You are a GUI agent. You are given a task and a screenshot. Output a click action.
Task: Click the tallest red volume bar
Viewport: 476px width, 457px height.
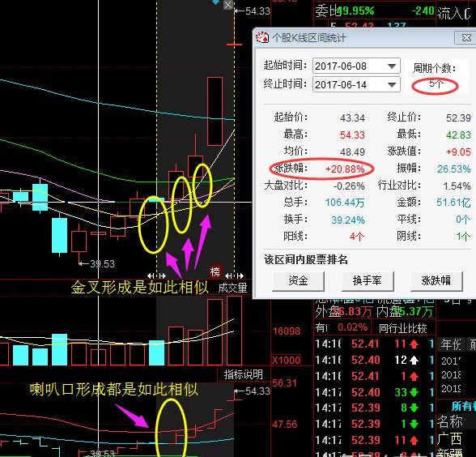point(235,330)
